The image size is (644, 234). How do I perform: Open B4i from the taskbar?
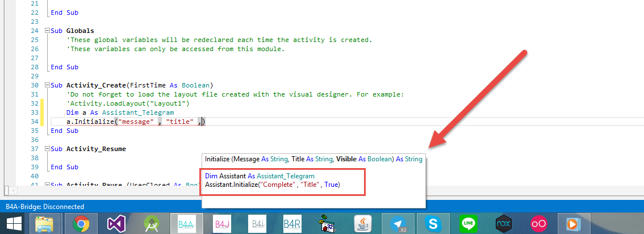point(257,224)
